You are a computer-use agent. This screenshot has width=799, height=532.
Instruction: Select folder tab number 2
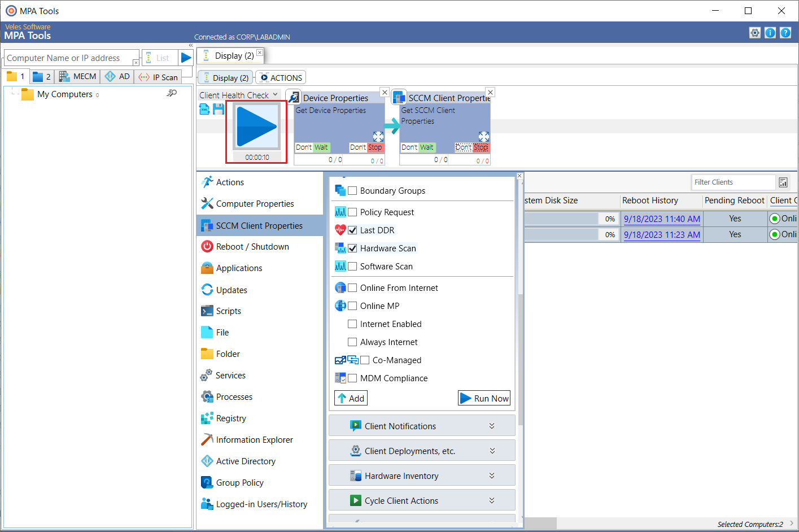[42, 76]
